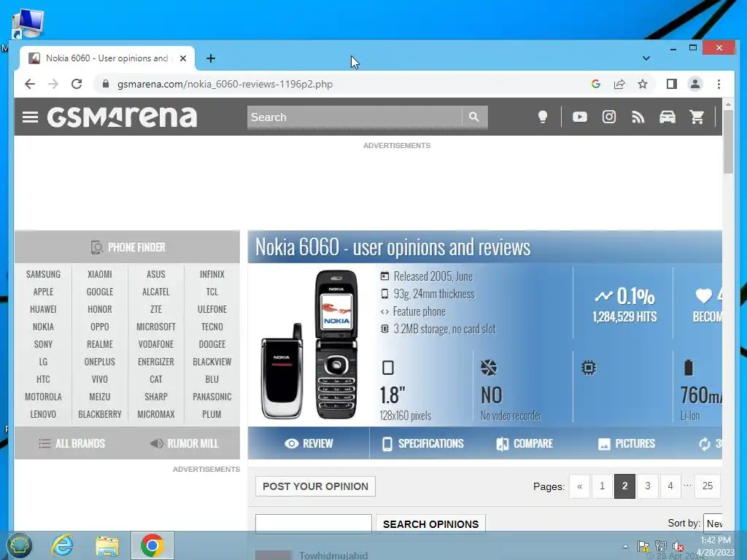The width and height of the screenshot is (747, 560).
Task: Open the GSMArena hamburger menu
Action: tap(30, 117)
